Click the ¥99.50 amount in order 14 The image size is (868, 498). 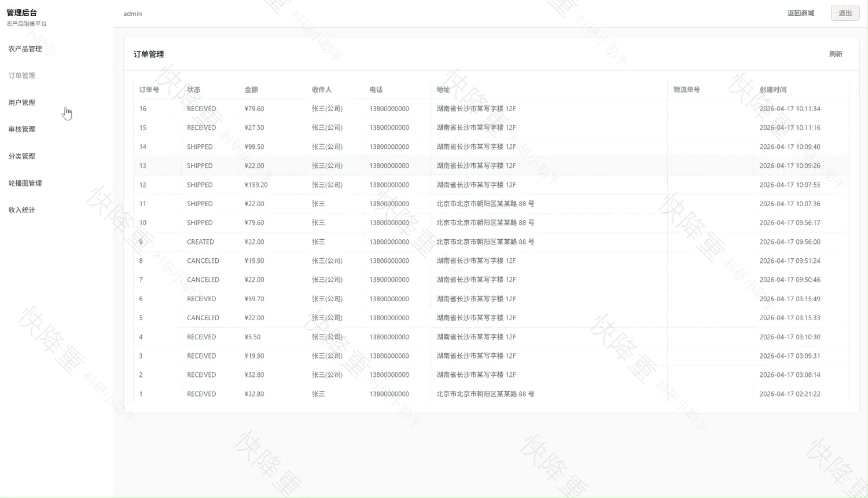click(x=254, y=147)
